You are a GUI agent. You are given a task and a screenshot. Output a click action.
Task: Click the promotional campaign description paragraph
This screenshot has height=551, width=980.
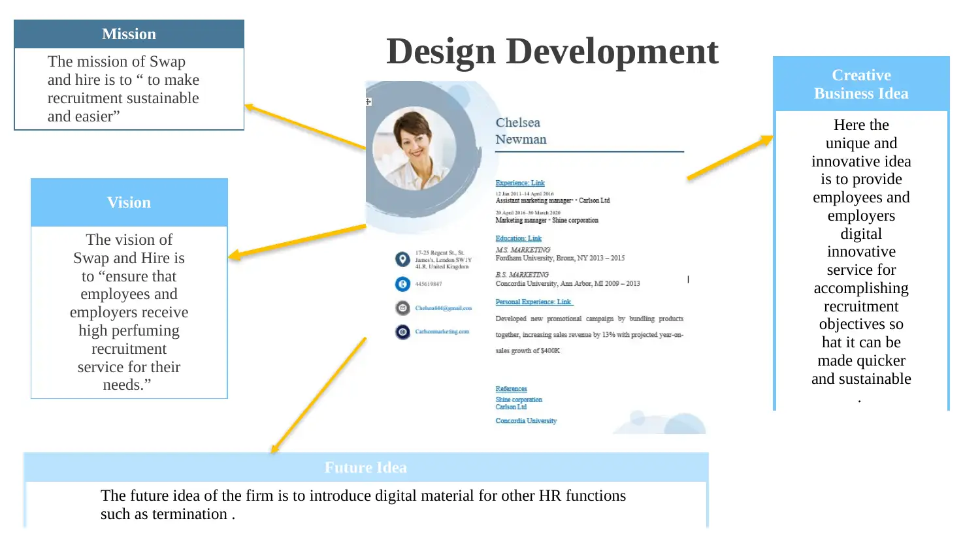click(x=589, y=335)
